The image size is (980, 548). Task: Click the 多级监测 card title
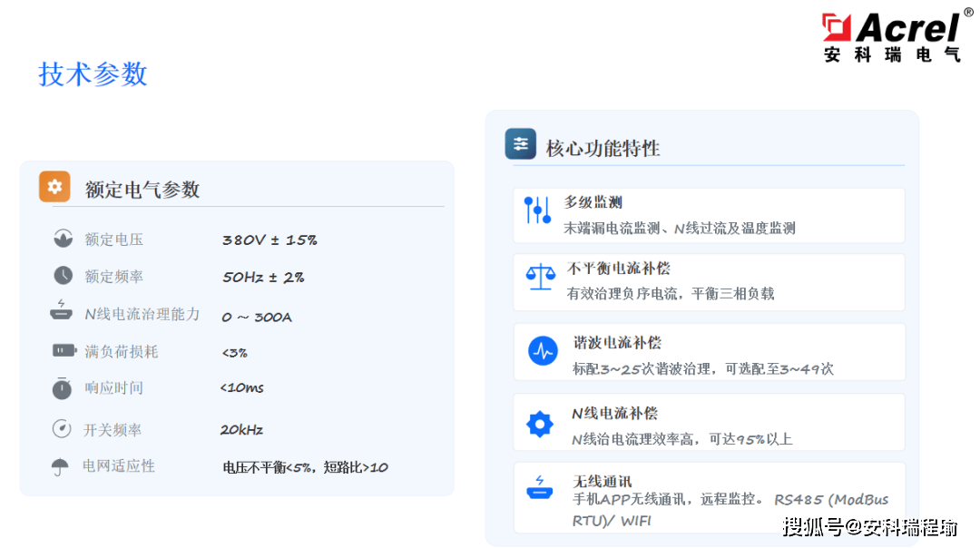[593, 201]
